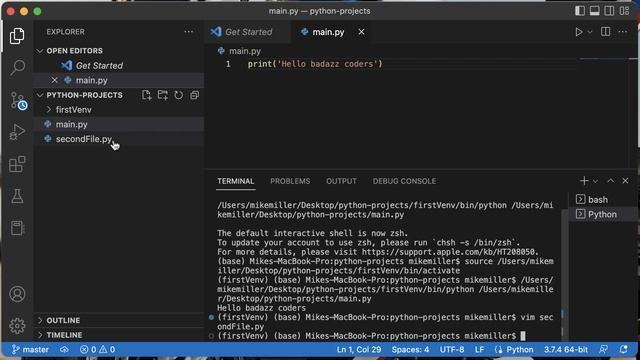The width and height of the screenshot is (640, 360).
Task: Change encoding via UTF-8 status item
Action: (x=452, y=349)
